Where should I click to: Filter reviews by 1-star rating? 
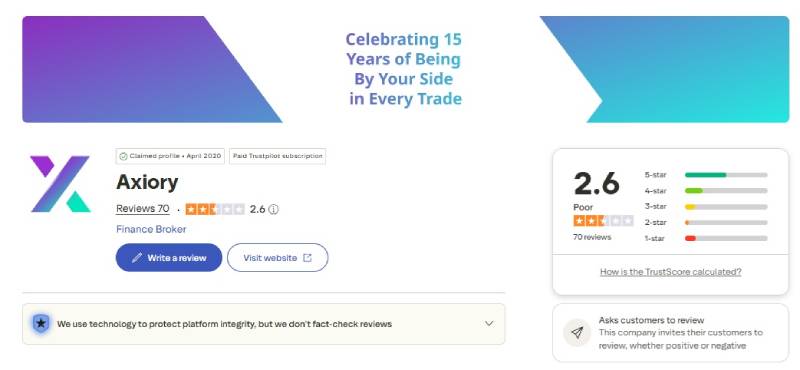(706, 238)
